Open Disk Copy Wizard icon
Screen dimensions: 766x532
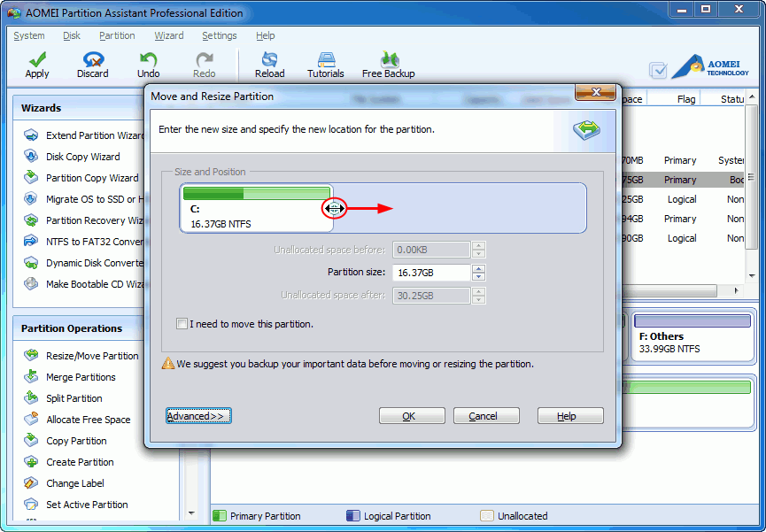[31, 157]
